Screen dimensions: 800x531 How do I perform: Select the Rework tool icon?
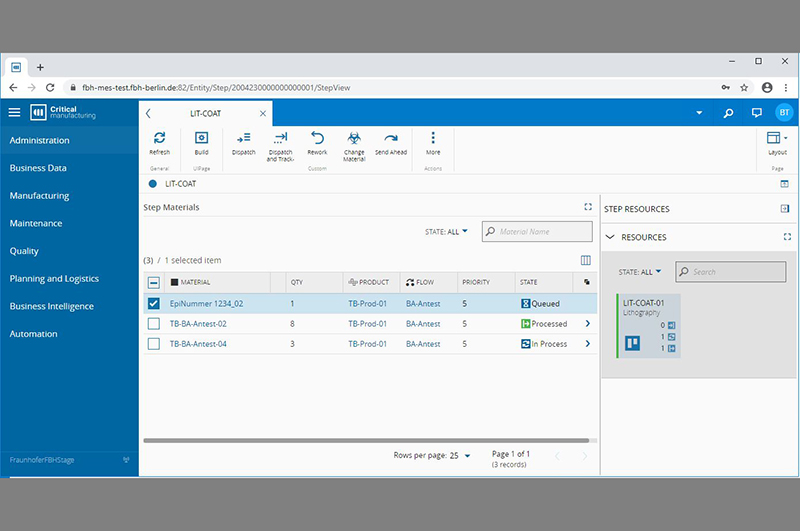(x=317, y=139)
